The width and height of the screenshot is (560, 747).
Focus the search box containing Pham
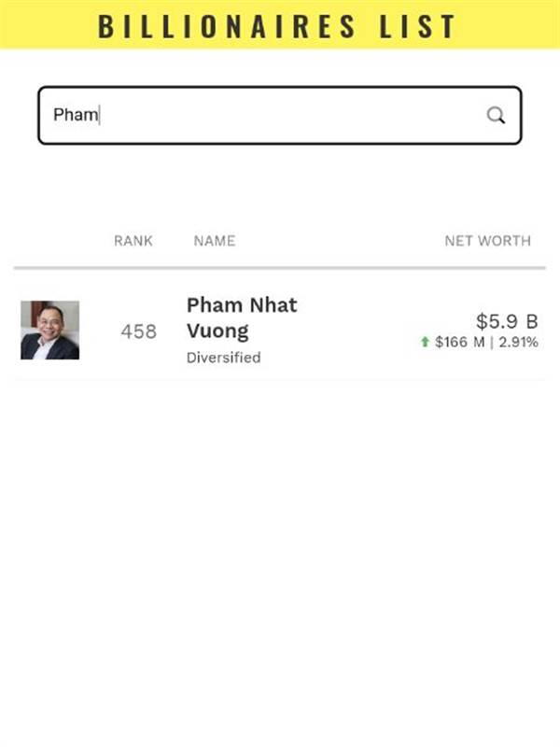point(280,115)
